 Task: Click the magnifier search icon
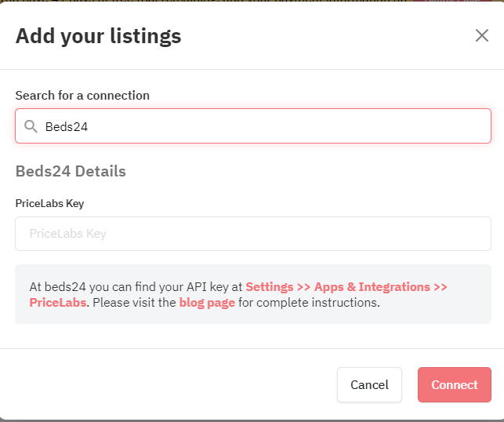click(31, 126)
